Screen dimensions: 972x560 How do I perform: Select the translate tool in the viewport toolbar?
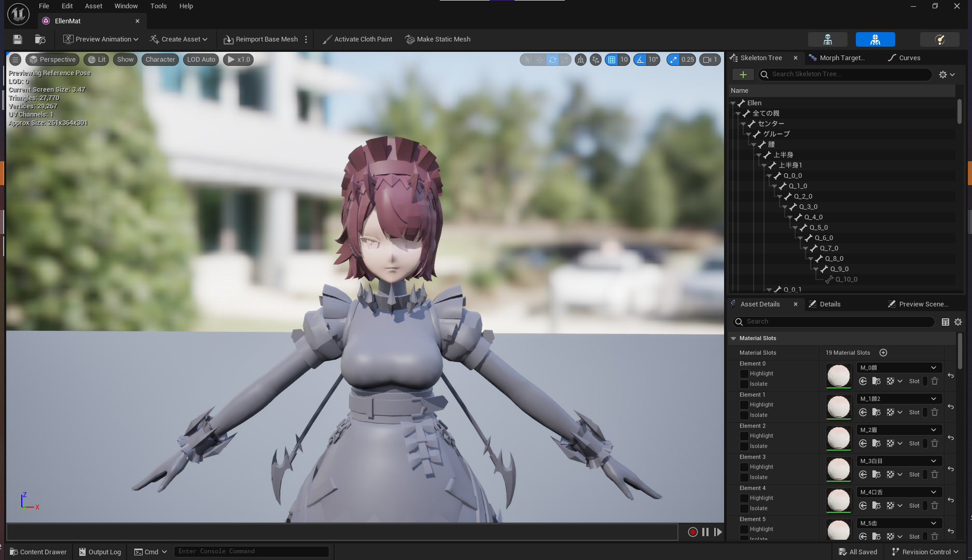coord(539,60)
